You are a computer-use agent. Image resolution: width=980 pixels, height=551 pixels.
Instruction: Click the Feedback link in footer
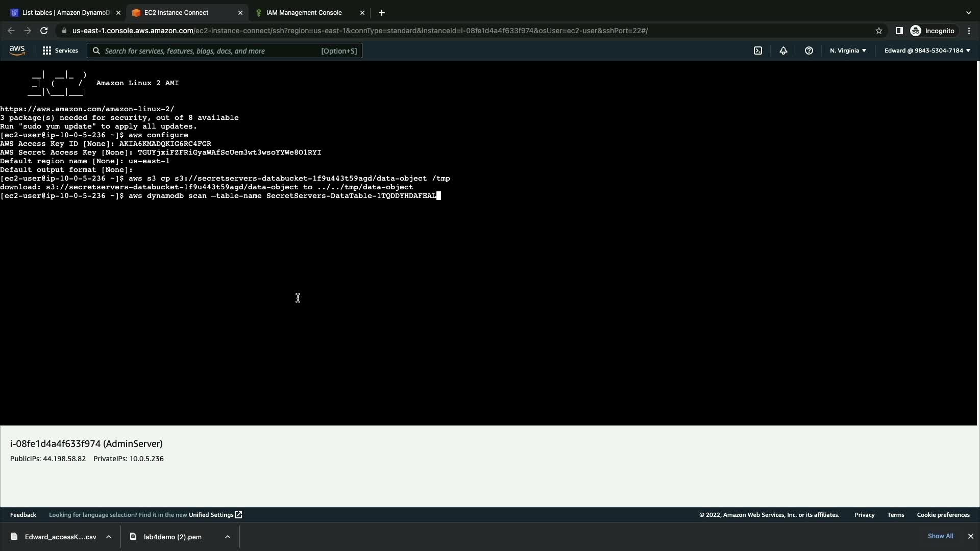pyautogui.click(x=23, y=515)
